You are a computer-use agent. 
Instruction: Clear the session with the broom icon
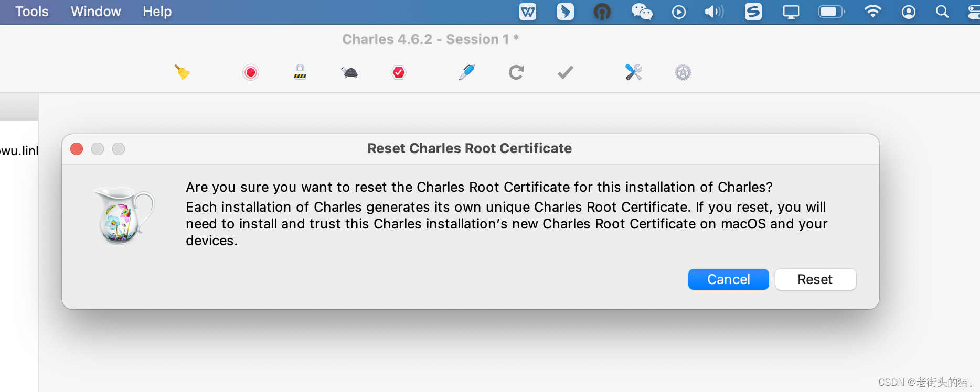(x=182, y=72)
